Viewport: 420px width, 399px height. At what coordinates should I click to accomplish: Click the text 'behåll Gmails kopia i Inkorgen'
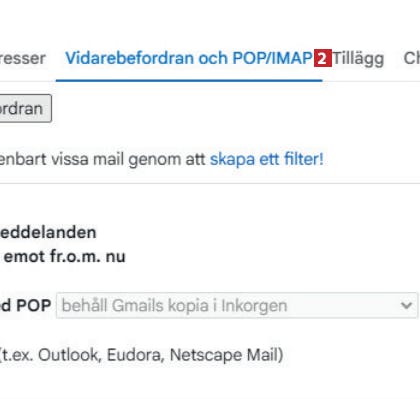pyautogui.click(x=174, y=306)
